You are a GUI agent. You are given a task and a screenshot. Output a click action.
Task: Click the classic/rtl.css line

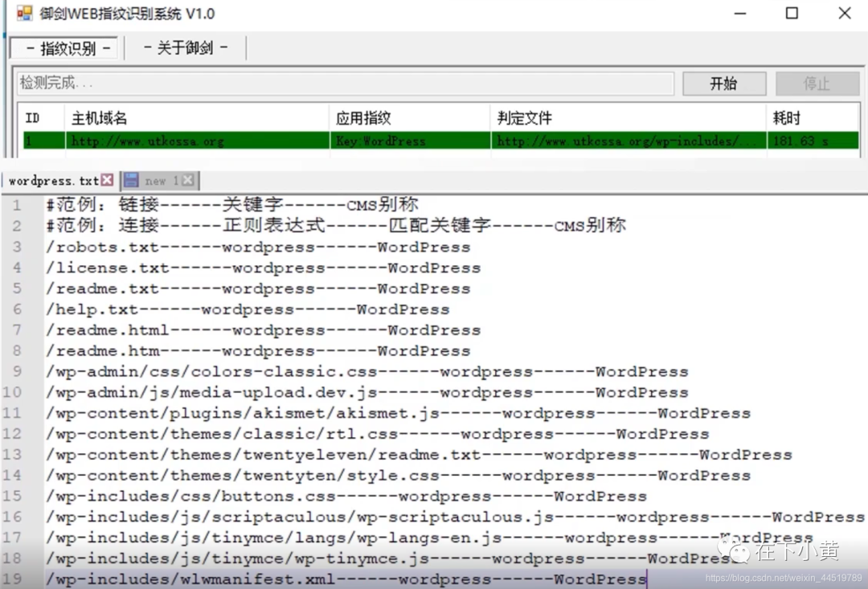pyautogui.click(x=378, y=434)
